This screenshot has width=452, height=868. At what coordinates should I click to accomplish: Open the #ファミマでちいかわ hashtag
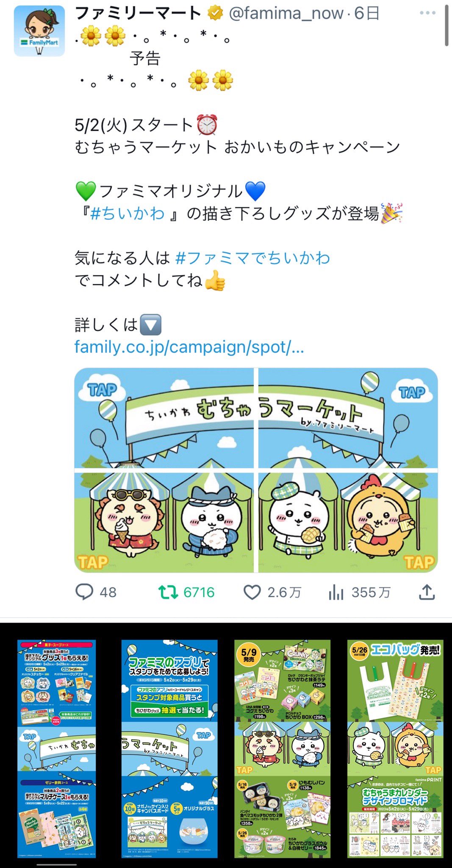(252, 258)
